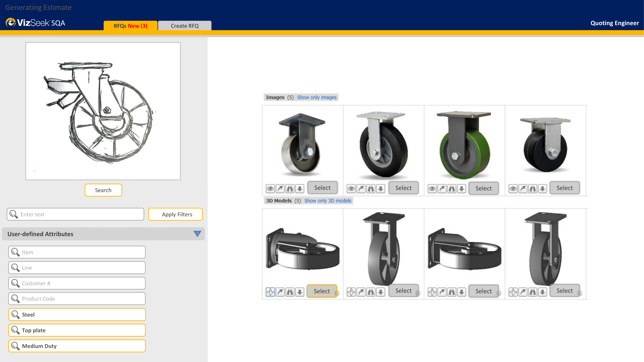Viewport: 644px width, 362px height.
Task: Click binoculars icon under the black rubber caster image
Action: 371,188
